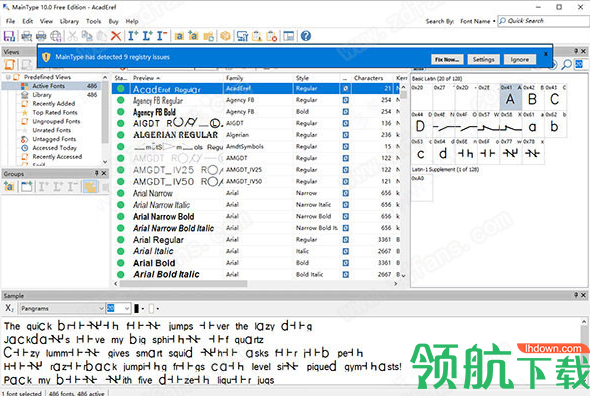Toggle green status dot for AIGDT font
This screenshot has height=396, width=590.
tap(120, 123)
